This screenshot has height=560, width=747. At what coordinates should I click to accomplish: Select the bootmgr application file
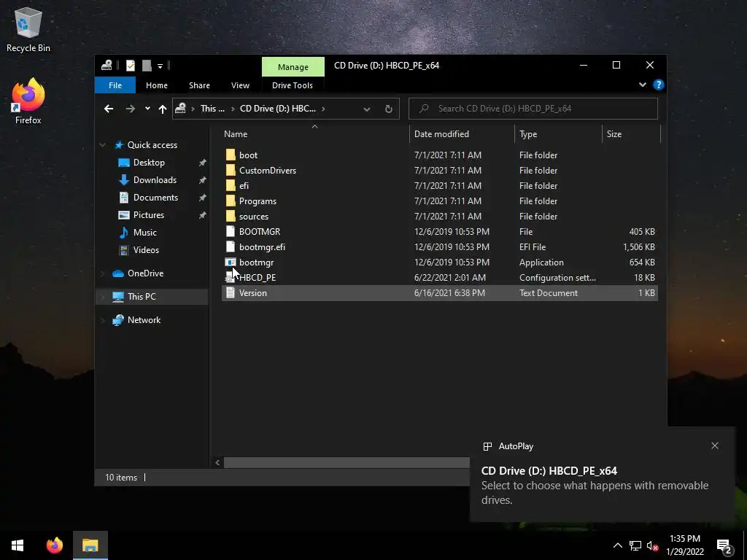[439, 262]
